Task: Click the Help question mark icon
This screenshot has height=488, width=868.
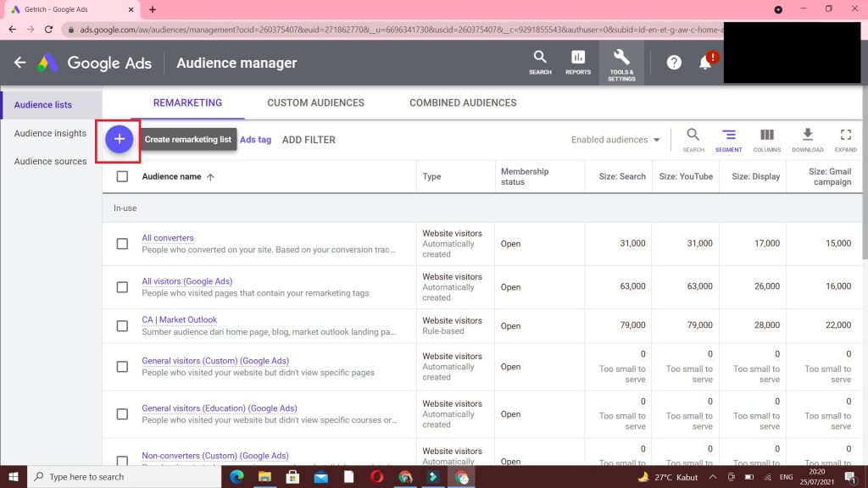Action: click(x=674, y=63)
